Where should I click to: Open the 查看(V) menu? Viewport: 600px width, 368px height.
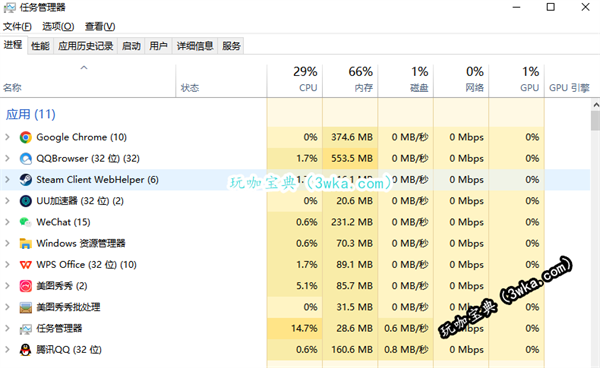coord(100,26)
